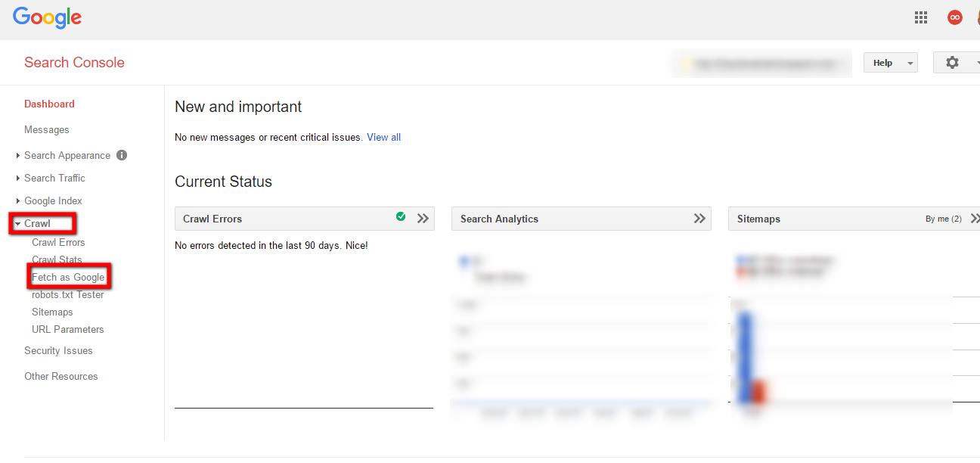Go to Dashboard in sidebar
This screenshot has height=463, width=980.
tap(49, 104)
